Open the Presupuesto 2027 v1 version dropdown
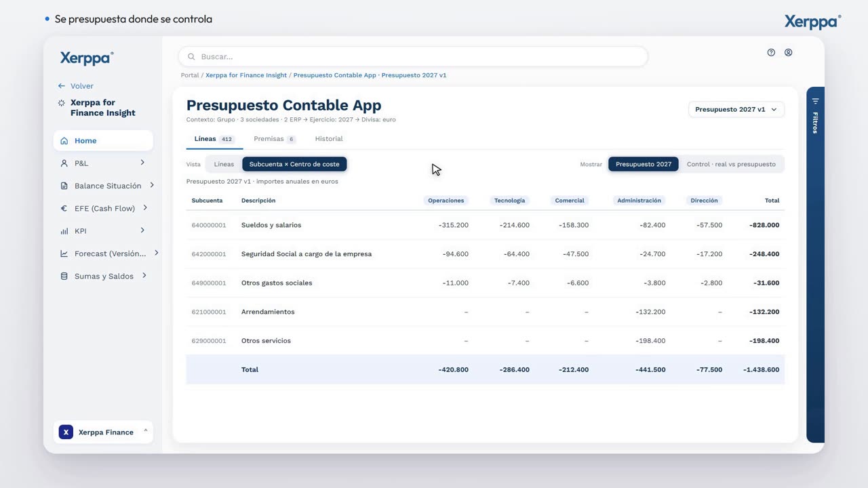Screen dimensions: 868x488 736,109
